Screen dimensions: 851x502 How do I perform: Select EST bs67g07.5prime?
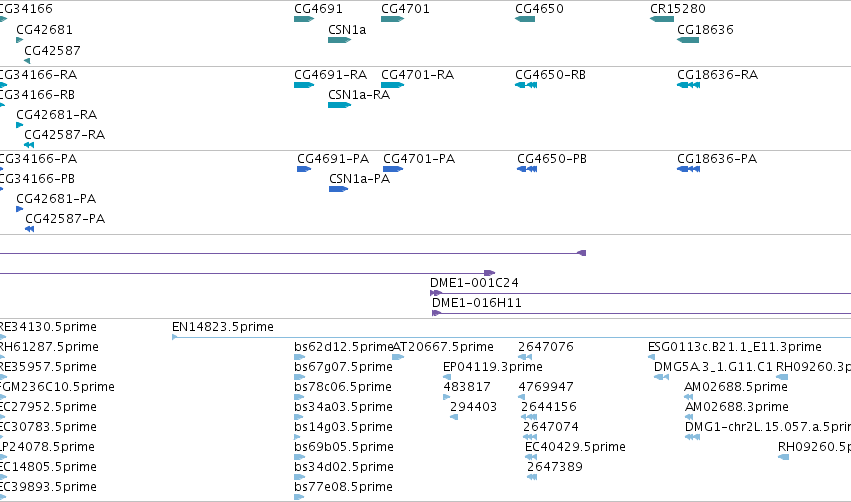343,367
